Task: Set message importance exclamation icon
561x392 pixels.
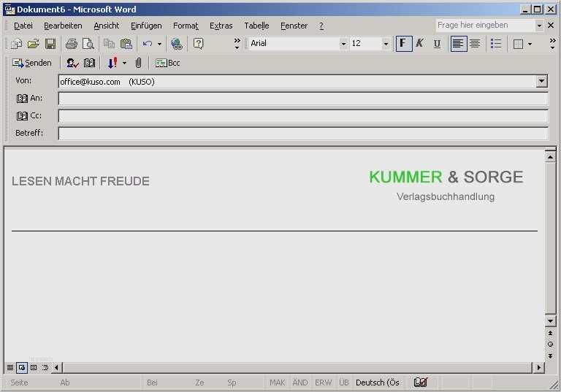Action: pos(112,63)
